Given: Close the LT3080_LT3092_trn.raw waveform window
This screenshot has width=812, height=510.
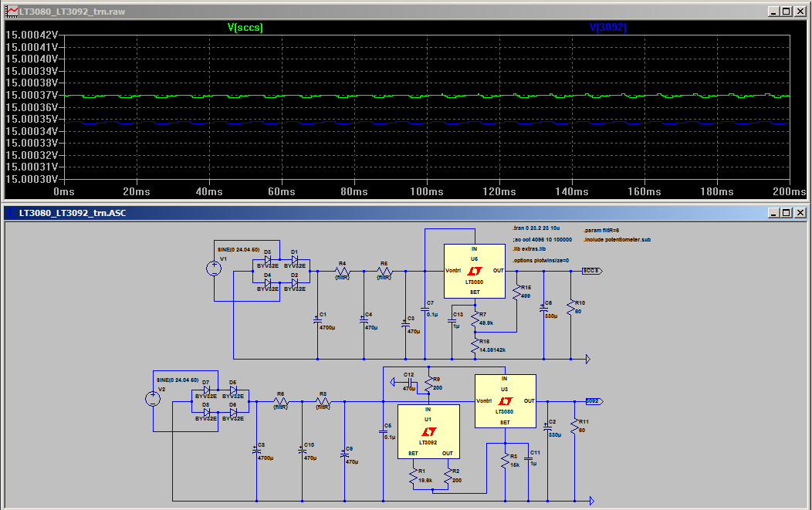Looking at the screenshot, I should [x=800, y=12].
